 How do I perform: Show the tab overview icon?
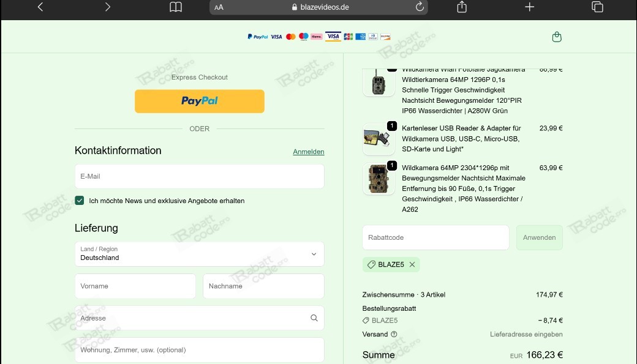click(x=597, y=7)
